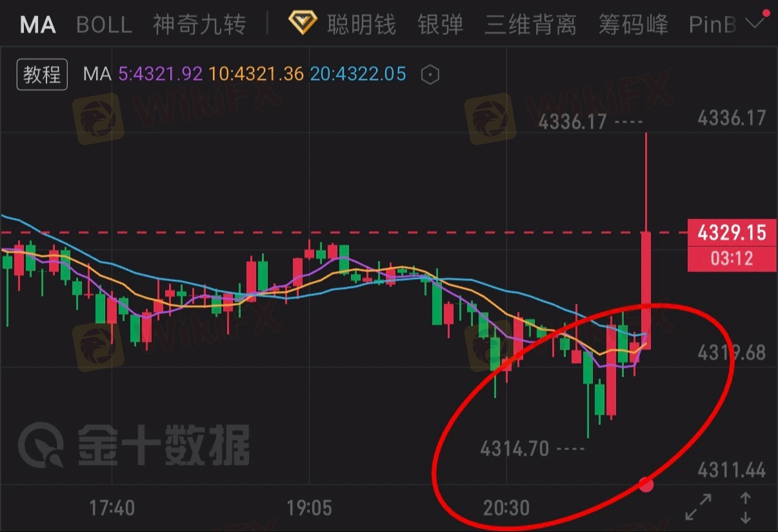Tap the red dot on time axis
778x532 pixels.
click(x=646, y=484)
